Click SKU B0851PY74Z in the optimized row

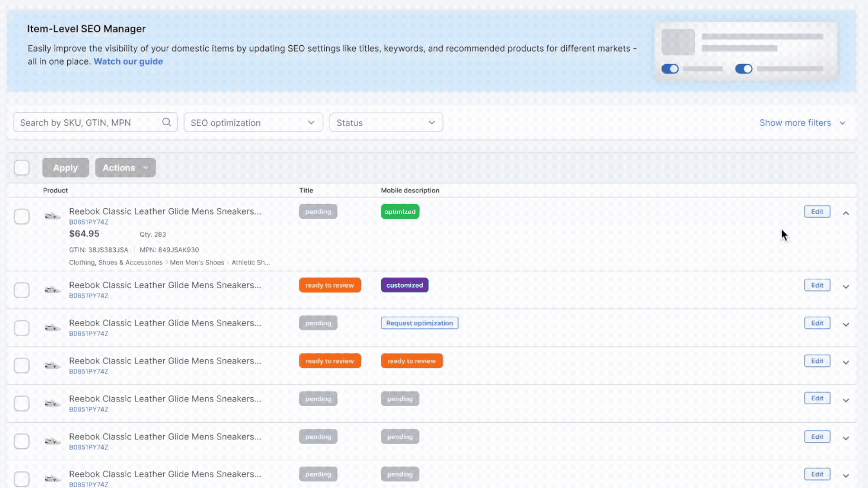tap(89, 222)
